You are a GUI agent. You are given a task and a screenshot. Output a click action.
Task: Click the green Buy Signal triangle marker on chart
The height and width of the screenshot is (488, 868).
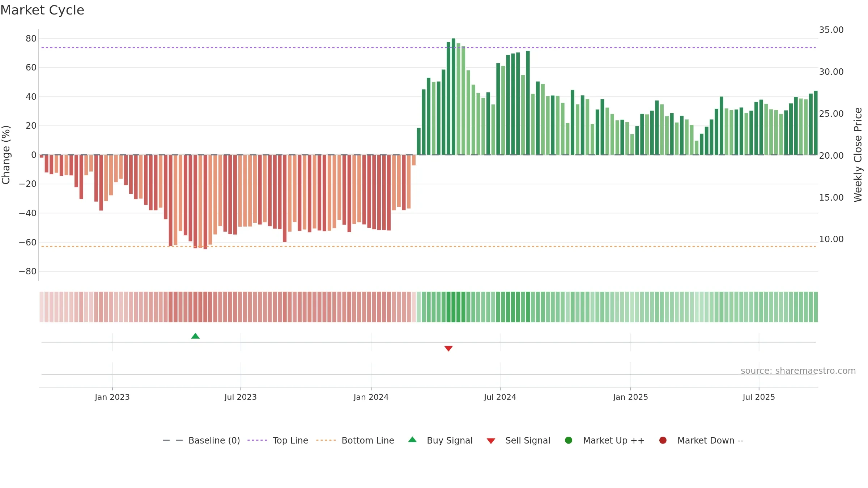tap(195, 336)
